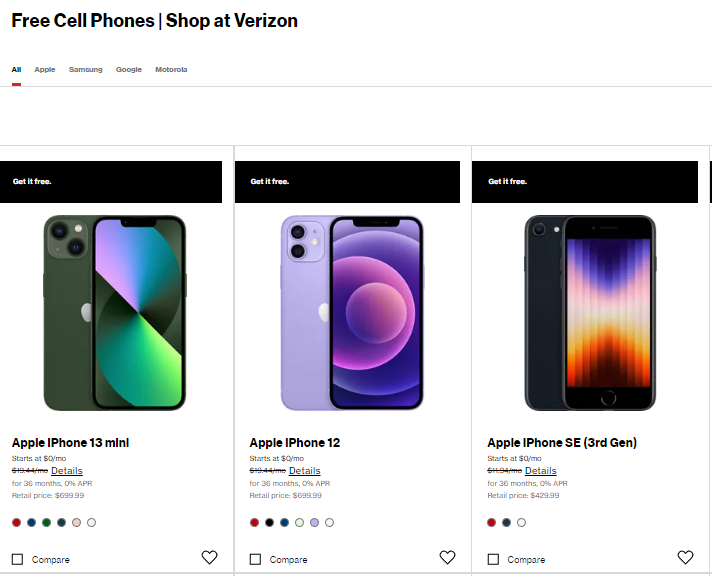Click Details link for iPhone SE

click(x=541, y=471)
